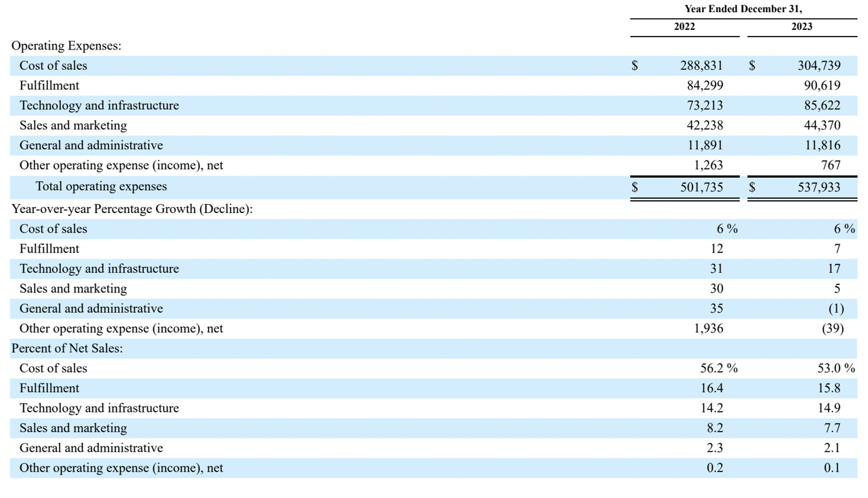The image size is (868, 498).
Task: Click Fulfillment growth value 7
Action: 837,249
